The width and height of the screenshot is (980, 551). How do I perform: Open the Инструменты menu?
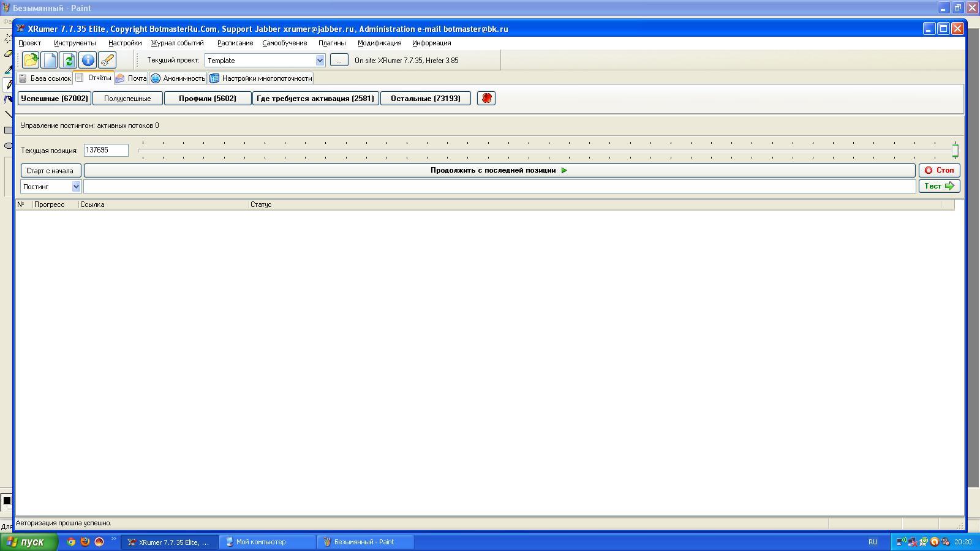(x=75, y=43)
